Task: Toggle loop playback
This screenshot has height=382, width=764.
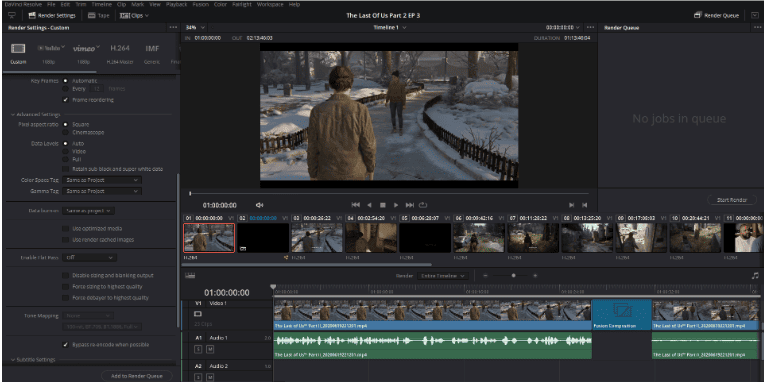Action: point(422,205)
